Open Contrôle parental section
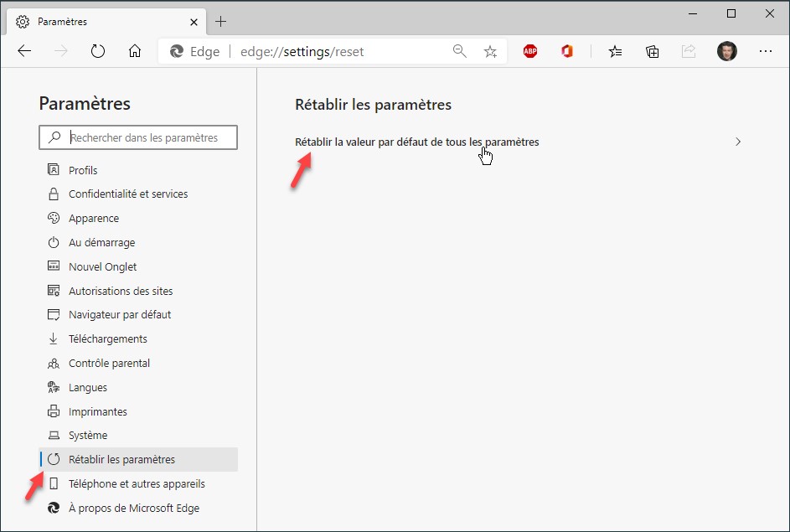This screenshot has width=790, height=532. [138, 363]
